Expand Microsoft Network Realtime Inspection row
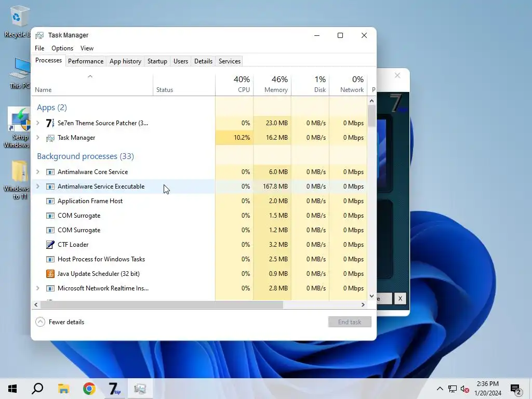The image size is (532, 399). 37,288
